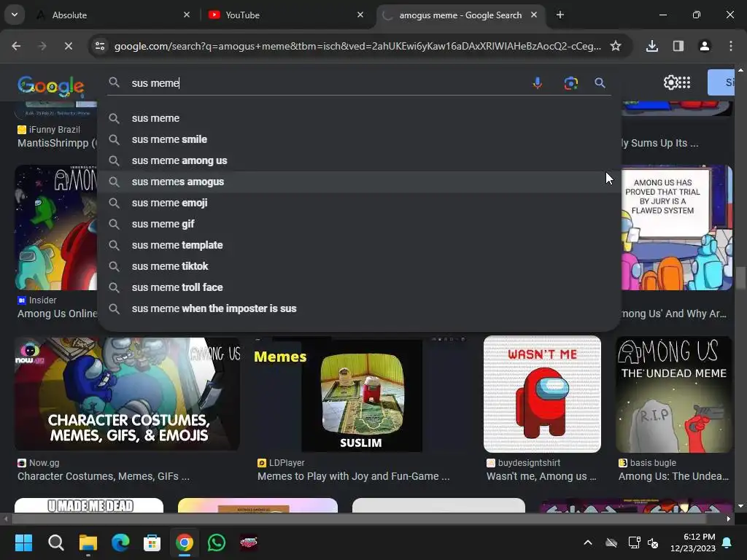
Task: Open the tab search dropdown
Action: pos(15,15)
